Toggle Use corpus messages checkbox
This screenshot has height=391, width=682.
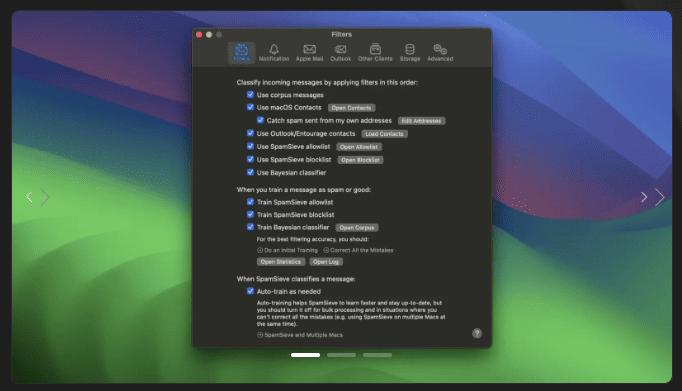point(250,94)
